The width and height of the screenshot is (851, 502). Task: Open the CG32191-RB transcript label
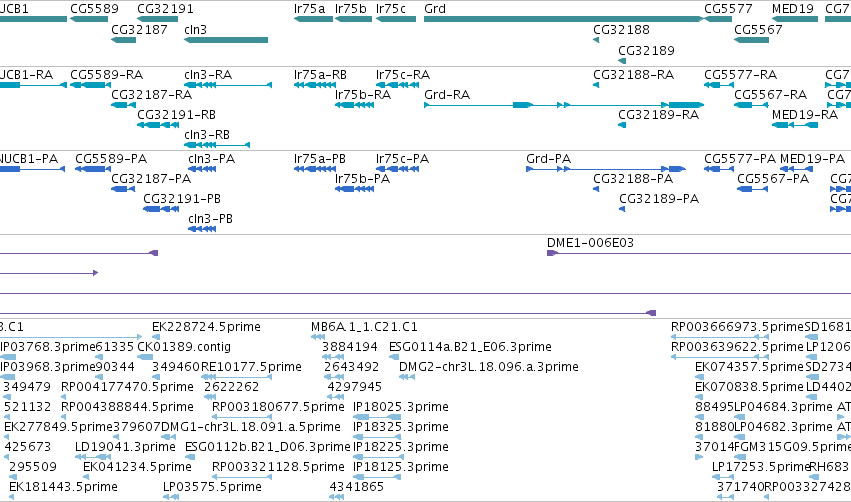(x=176, y=115)
